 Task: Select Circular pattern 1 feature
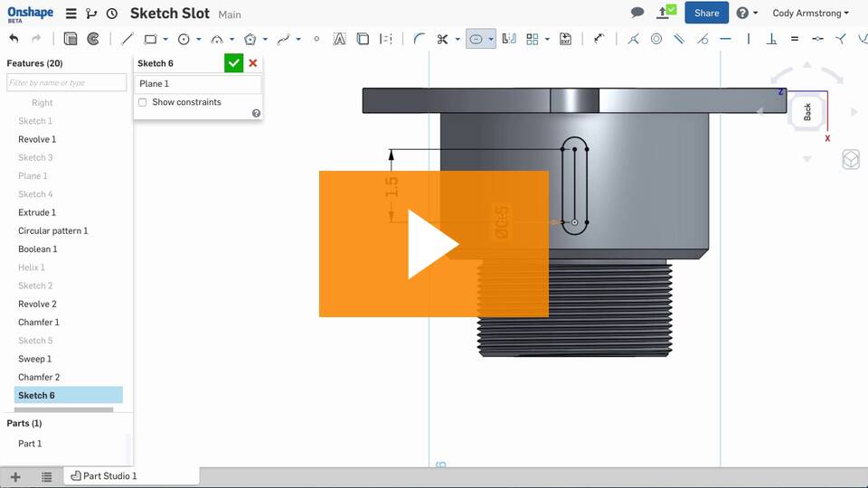point(53,230)
